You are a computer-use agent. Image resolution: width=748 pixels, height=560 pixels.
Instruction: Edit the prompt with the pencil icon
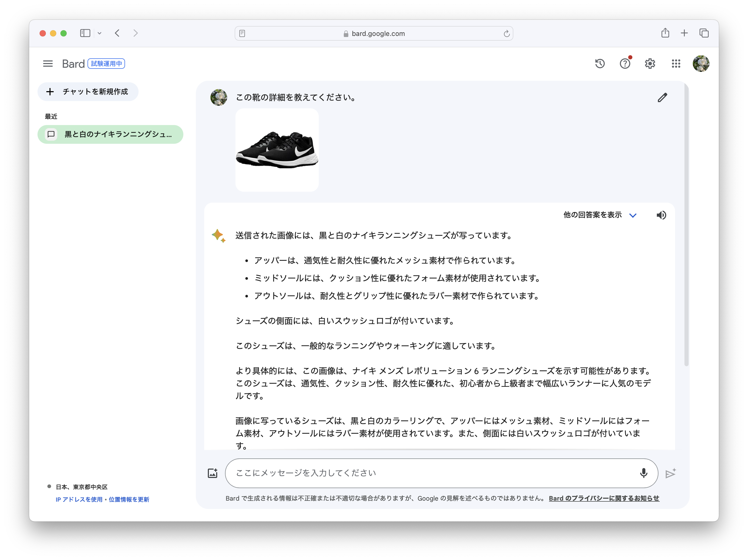[662, 98]
